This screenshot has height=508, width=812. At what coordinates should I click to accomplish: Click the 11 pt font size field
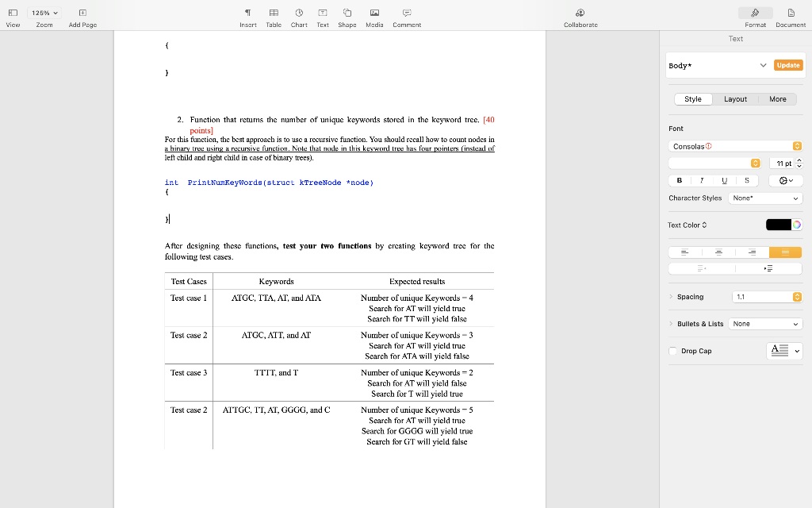783,162
